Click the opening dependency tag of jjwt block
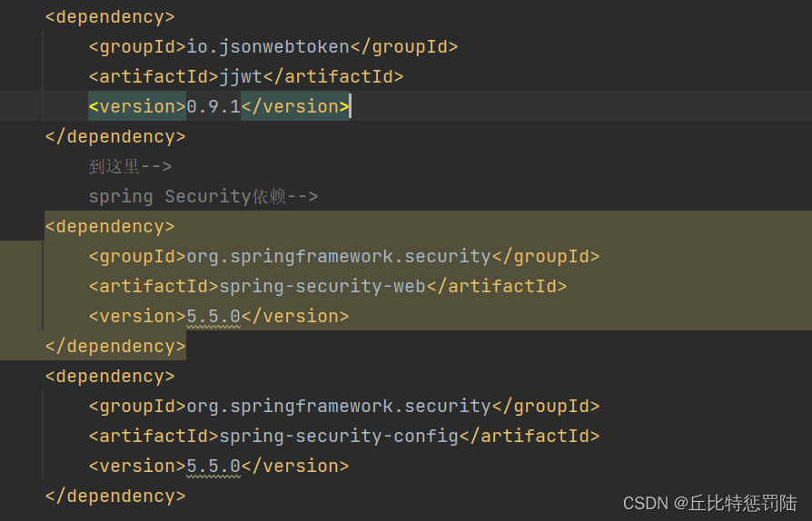Screen dimensions: 812x521 pos(110,17)
